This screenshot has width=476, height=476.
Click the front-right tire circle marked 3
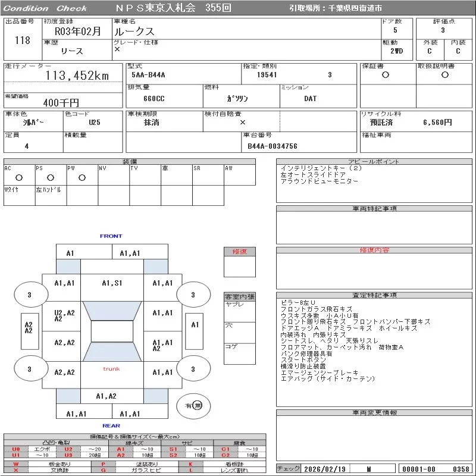tap(192, 295)
